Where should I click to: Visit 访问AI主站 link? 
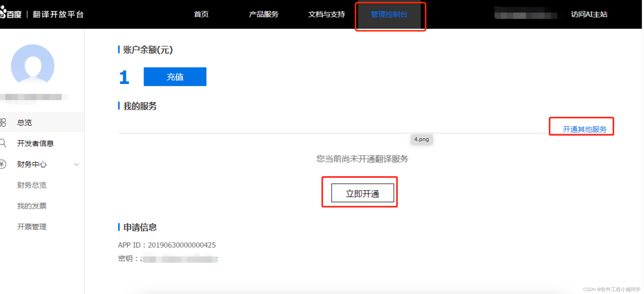tap(589, 15)
